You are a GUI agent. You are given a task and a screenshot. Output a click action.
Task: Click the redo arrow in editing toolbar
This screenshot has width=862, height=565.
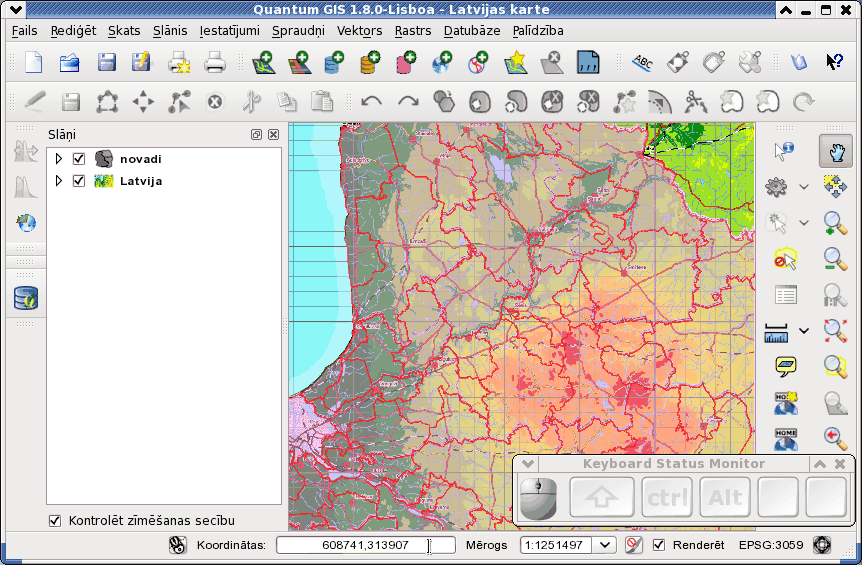(408, 101)
